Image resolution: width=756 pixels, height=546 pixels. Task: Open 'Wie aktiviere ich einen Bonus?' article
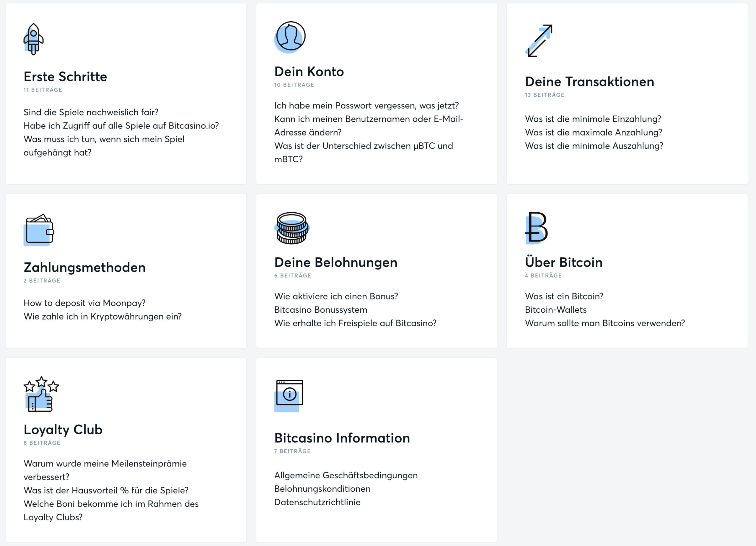click(336, 296)
